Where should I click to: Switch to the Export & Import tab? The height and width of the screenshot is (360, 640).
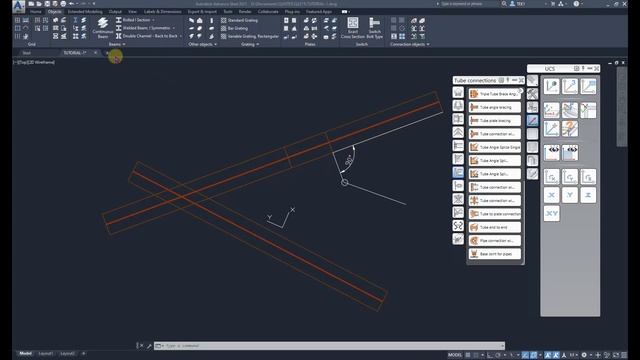click(x=202, y=12)
